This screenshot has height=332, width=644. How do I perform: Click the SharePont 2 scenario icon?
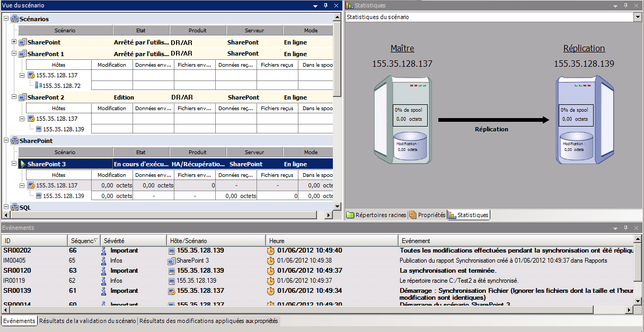pos(23,97)
